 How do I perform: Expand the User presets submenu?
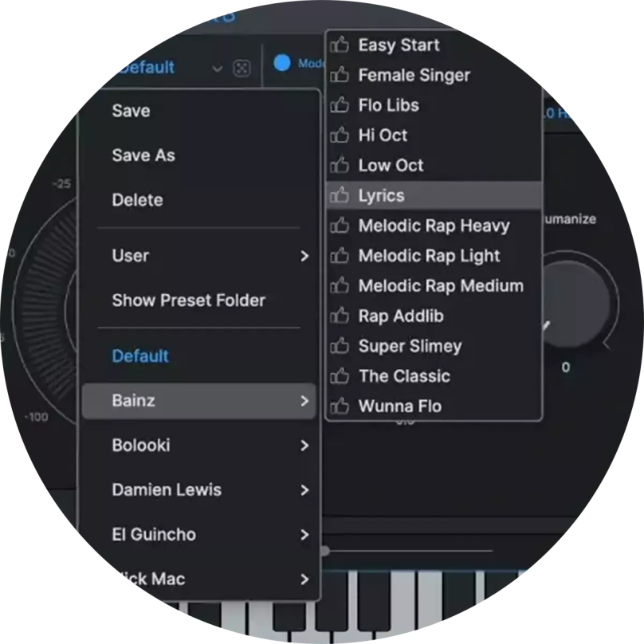point(199,256)
